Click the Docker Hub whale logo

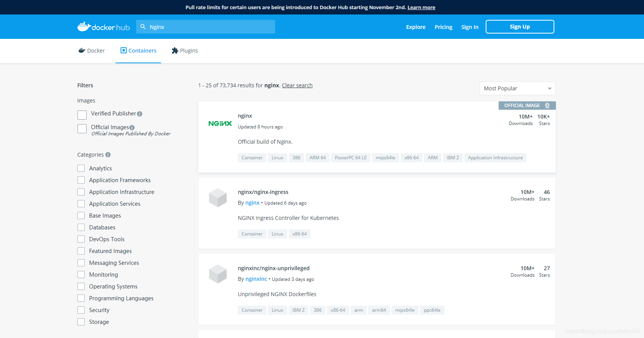point(104,27)
